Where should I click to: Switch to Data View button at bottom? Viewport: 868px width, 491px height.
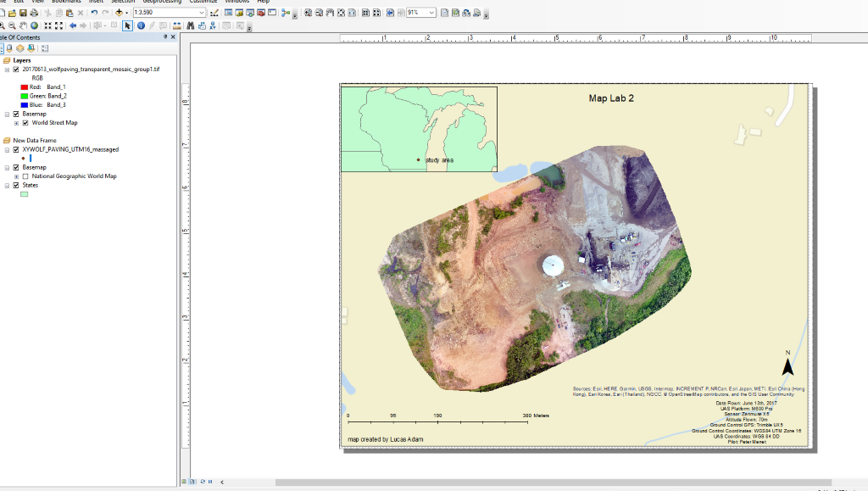point(184,482)
